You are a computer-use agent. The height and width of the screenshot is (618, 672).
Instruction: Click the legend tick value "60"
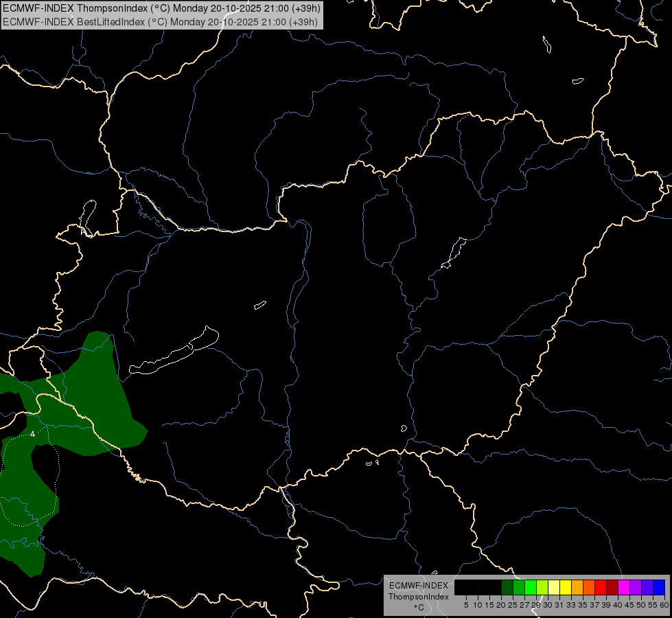(x=664, y=605)
